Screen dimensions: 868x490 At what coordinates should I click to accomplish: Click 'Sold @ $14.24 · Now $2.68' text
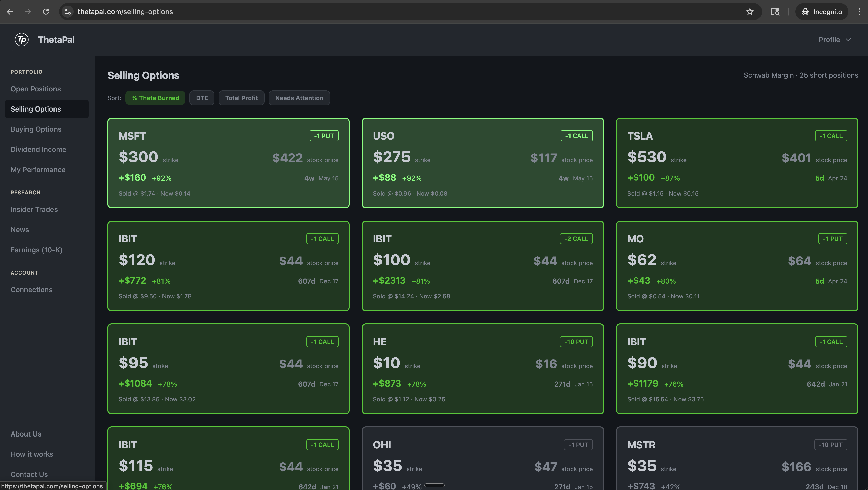tap(412, 296)
